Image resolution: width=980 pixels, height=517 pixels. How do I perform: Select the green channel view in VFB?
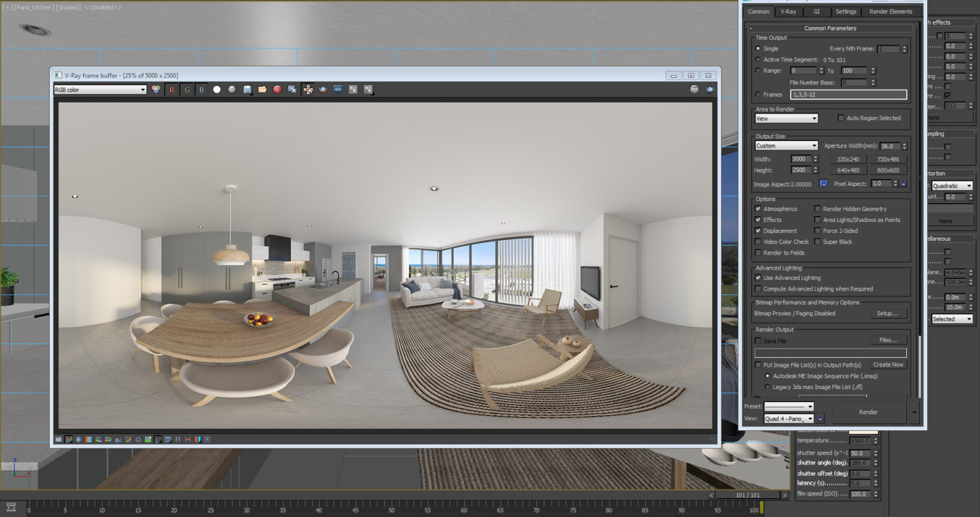tap(187, 89)
